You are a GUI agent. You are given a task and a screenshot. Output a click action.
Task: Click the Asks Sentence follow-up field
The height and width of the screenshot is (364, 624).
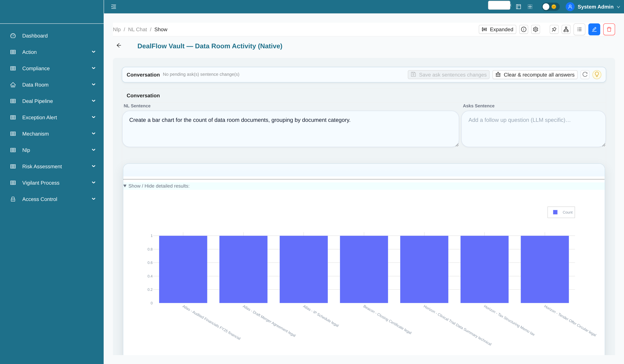(534, 129)
